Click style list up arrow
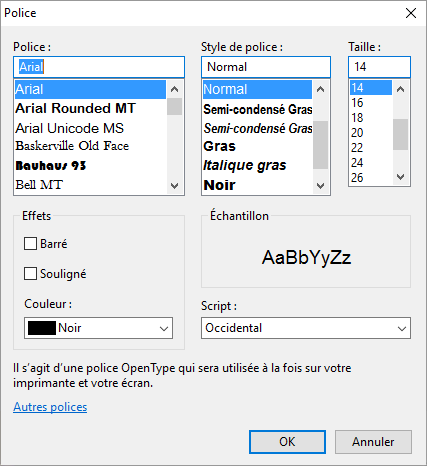Screen dimensions: 427x466 tap(320, 89)
